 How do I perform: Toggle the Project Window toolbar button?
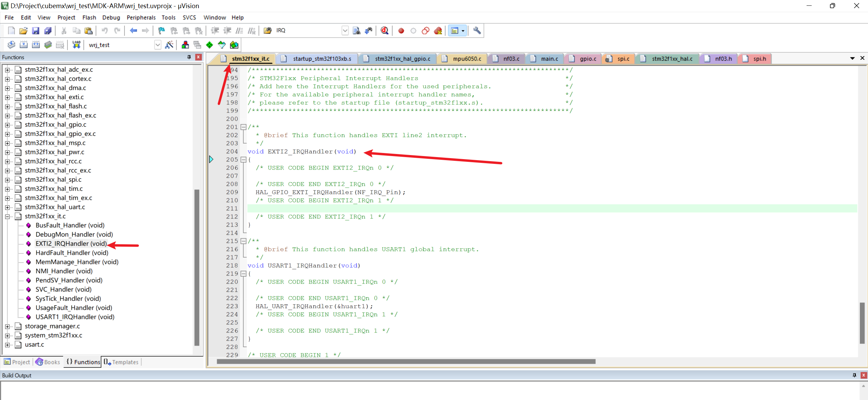(454, 31)
